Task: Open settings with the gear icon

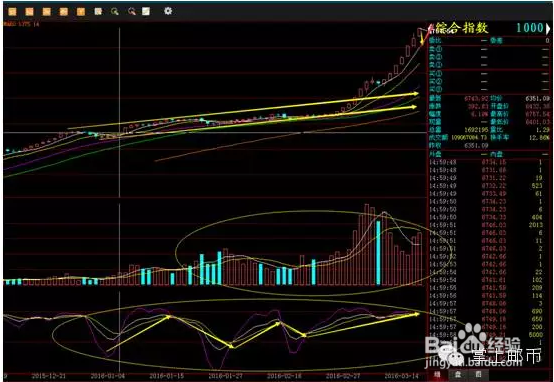Action: pos(168,11)
